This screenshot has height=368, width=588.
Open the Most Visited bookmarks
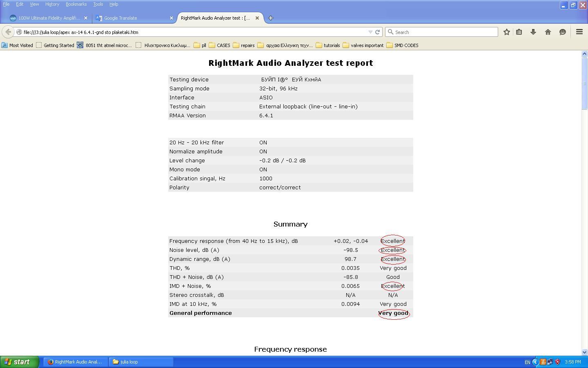coord(17,45)
